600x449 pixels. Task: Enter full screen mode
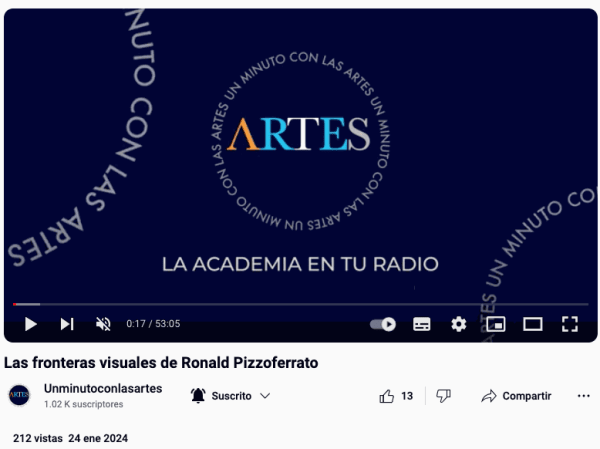coord(570,324)
